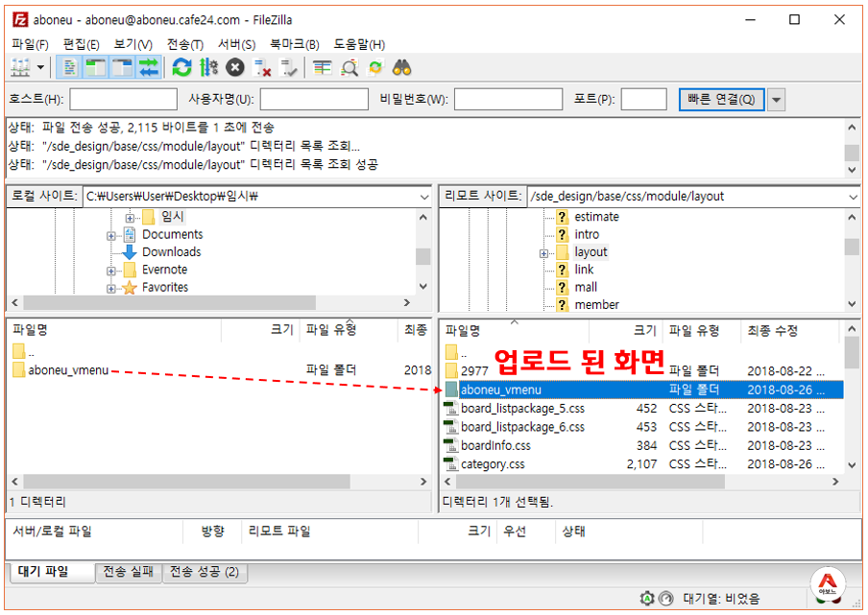Toggle remote directory tree display icon
The height and width of the screenshot is (615, 868).
point(122,68)
